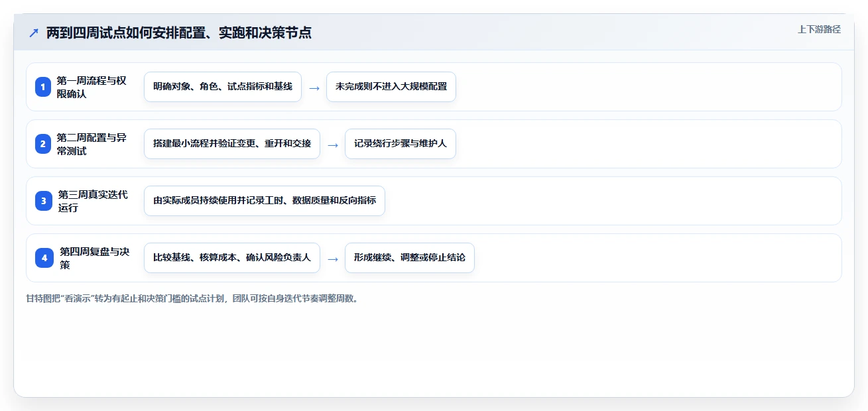The image size is (868, 411).
Task: Select step number 1 badge
Action: click(43, 87)
